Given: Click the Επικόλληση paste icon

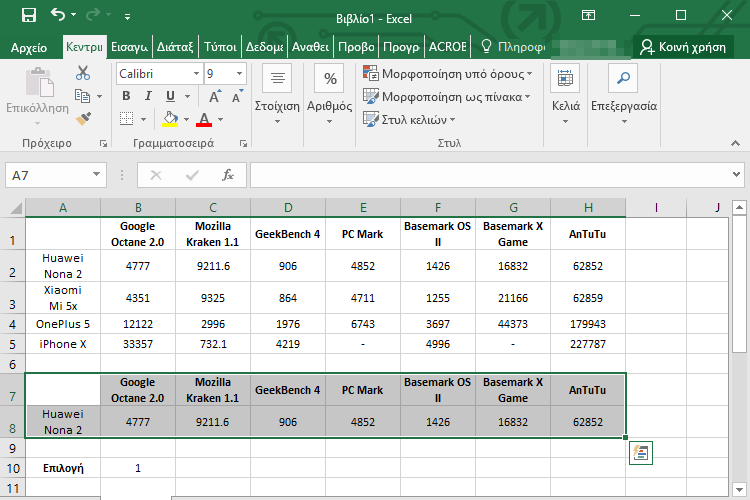Looking at the screenshot, I should click(39, 82).
